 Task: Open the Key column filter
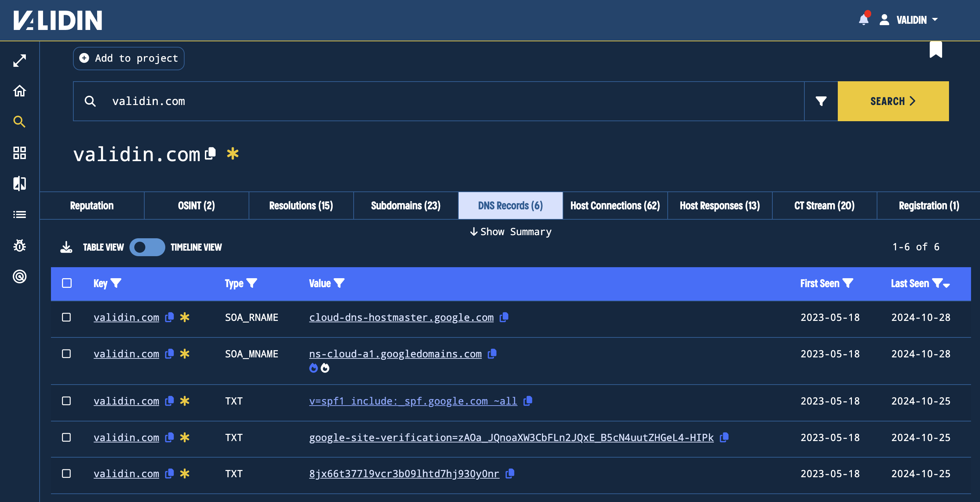coord(116,283)
